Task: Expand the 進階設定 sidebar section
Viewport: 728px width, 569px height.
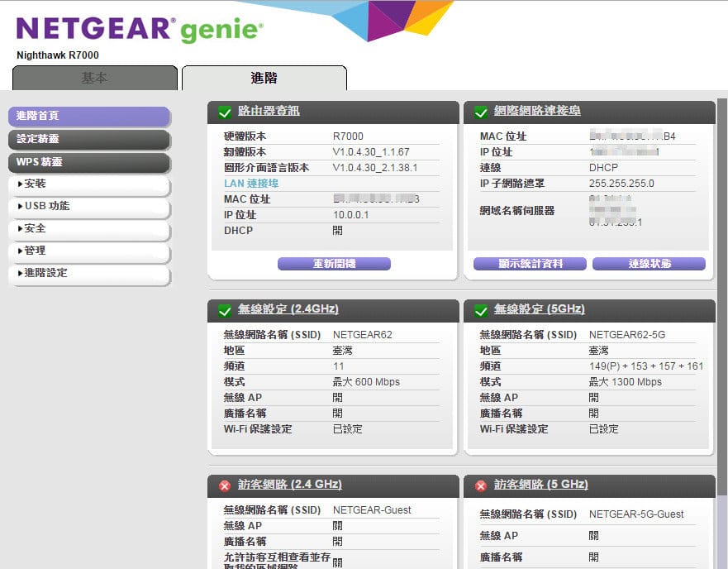Action: pos(89,274)
